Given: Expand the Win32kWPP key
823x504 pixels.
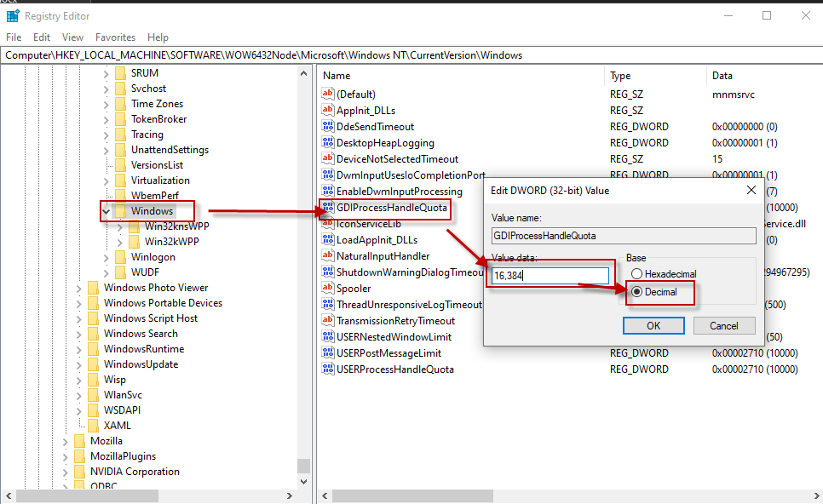Looking at the screenshot, I should [120, 242].
